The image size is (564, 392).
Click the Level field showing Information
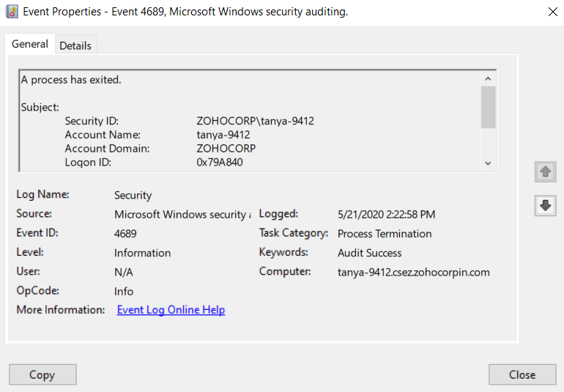142,253
